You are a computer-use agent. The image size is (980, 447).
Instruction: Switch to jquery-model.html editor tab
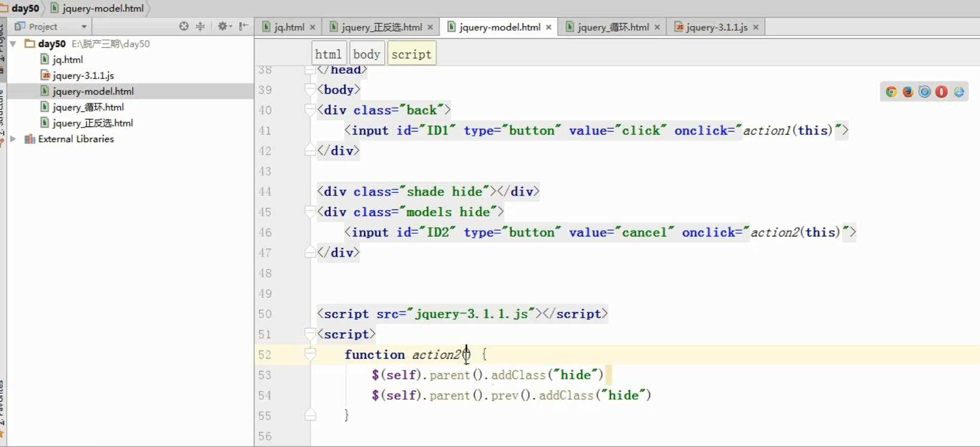click(x=499, y=27)
